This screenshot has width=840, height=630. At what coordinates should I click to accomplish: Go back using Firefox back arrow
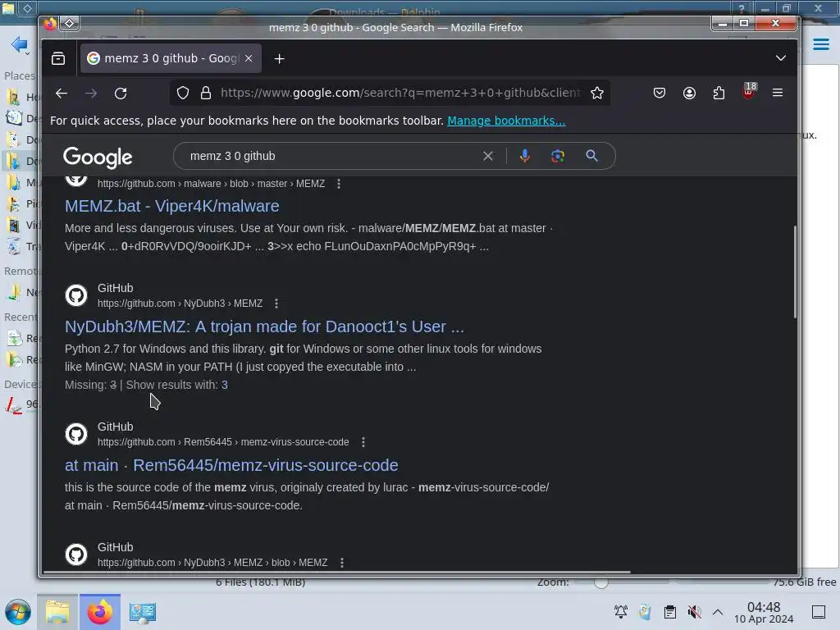click(62, 94)
